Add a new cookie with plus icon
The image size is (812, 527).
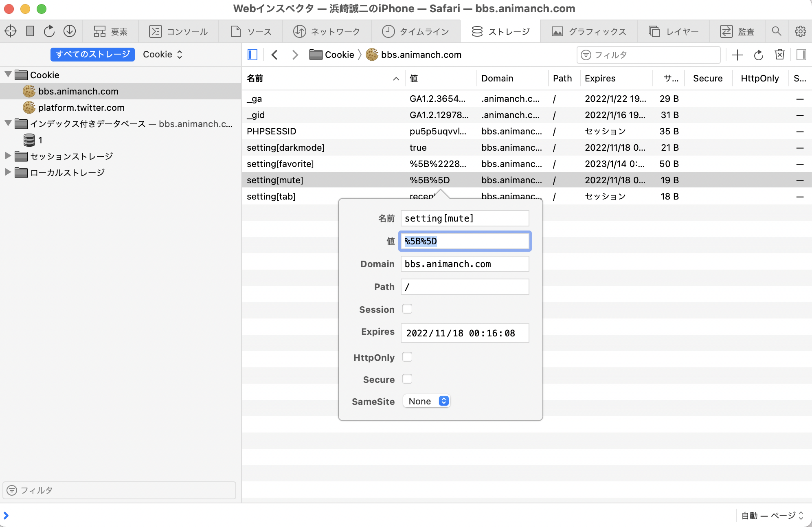(x=737, y=55)
